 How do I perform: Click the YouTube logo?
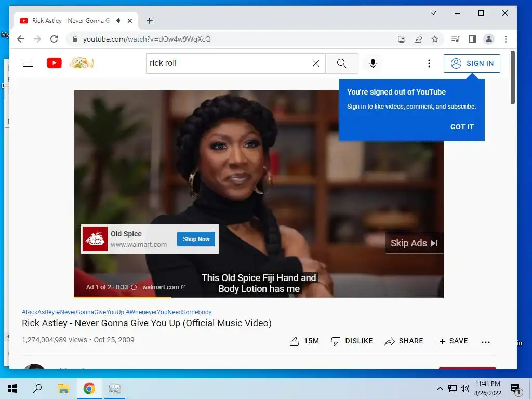pyautogui.click(x=54, y=63)
